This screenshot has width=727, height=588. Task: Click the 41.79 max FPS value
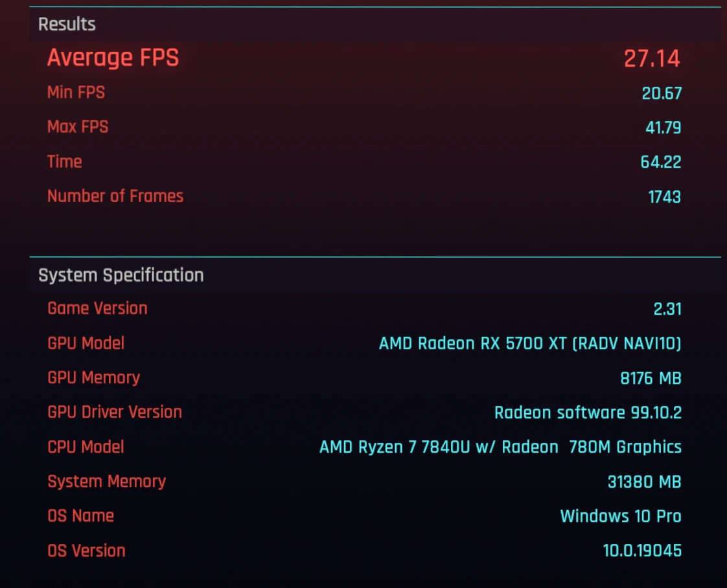click(x=663, y=128)
